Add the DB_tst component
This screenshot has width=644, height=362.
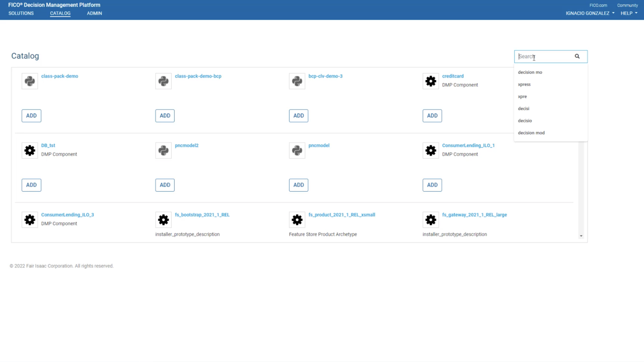point(31,185)
